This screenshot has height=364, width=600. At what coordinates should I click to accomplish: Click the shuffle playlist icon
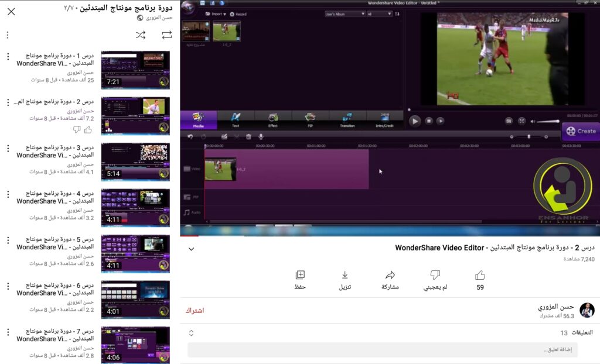point(140,35)
